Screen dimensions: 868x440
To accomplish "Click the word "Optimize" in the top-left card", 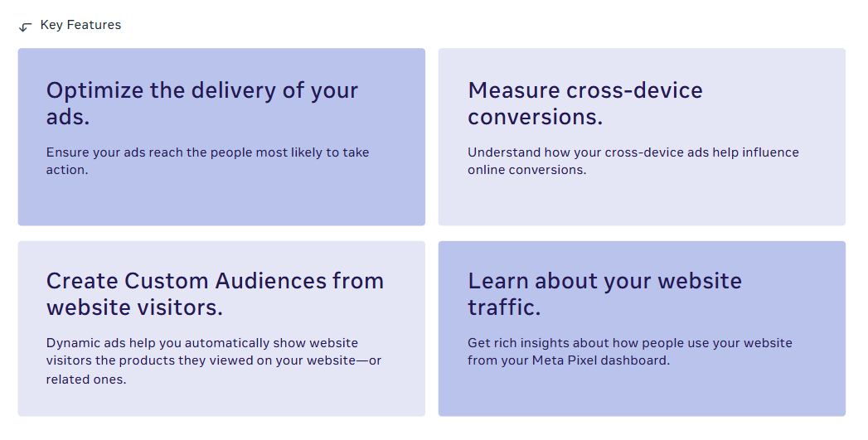I will tap(95, 91).
